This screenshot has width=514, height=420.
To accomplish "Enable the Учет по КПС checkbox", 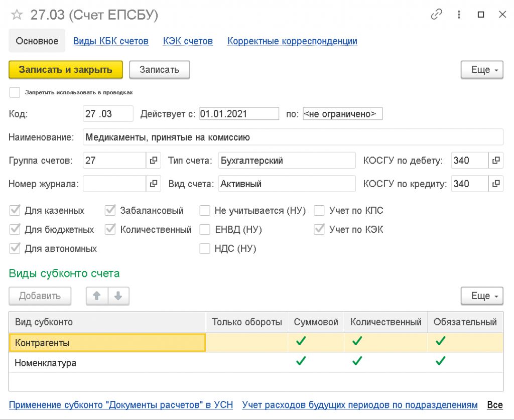I will pyautogui.click(x=319, y=211).
